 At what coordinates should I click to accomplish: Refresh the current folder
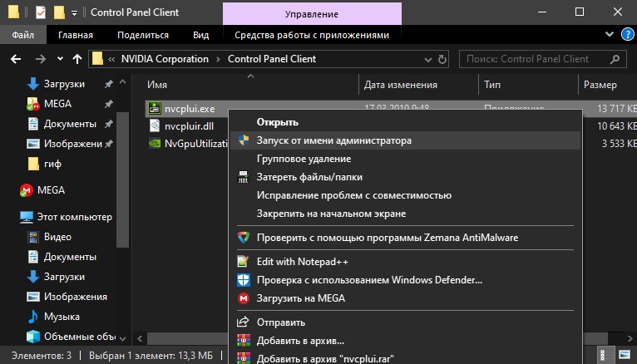click(442, 60)
